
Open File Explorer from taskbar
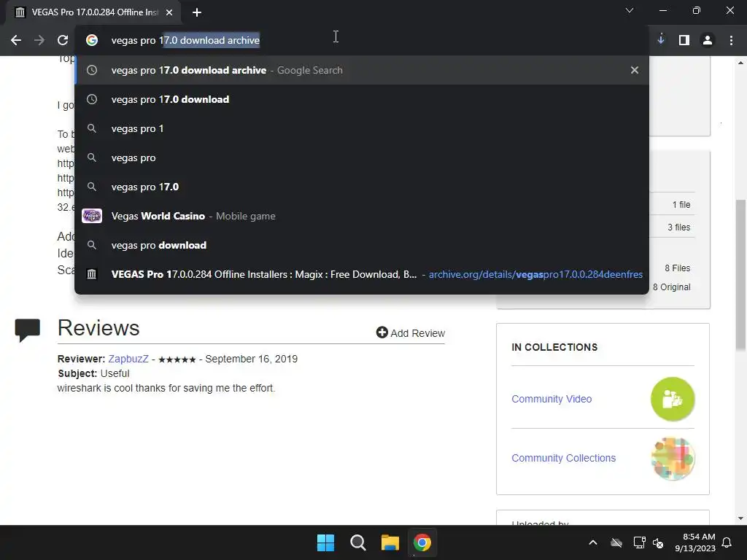tap(390, 542)
